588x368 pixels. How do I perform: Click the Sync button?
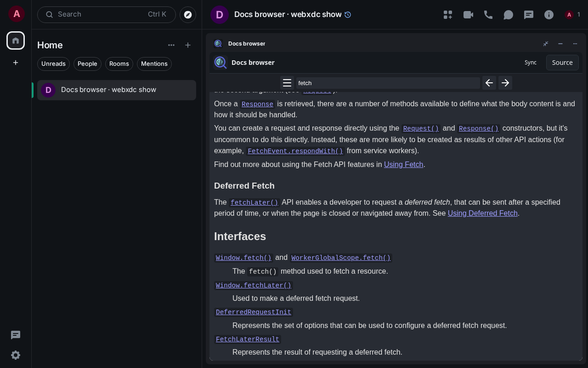tap(531, 63)
